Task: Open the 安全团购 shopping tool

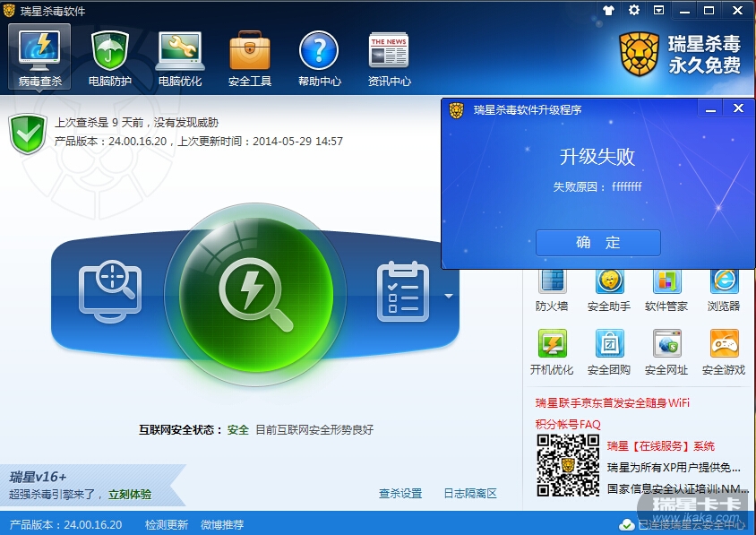Action: click(x=609, y=352)
